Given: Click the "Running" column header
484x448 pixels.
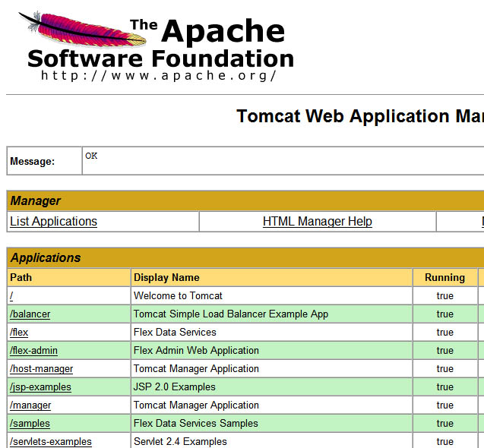Looking at the screenshot, I should (x=444, y=277).
